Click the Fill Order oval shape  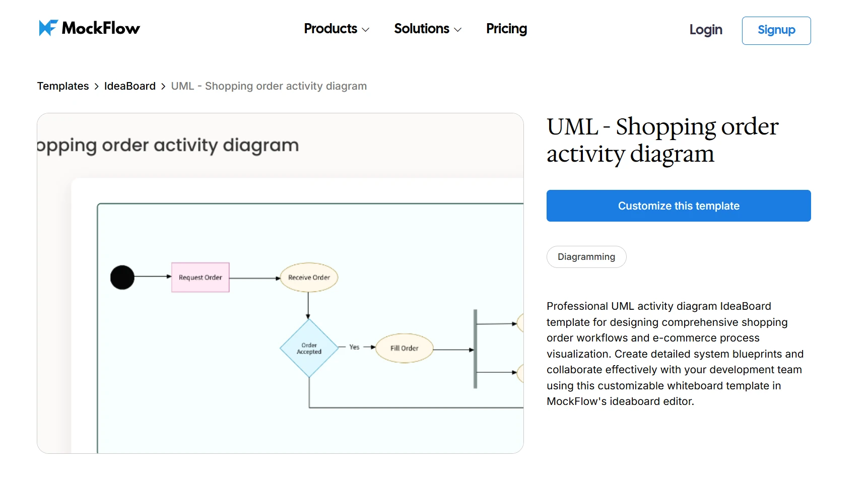404,348
